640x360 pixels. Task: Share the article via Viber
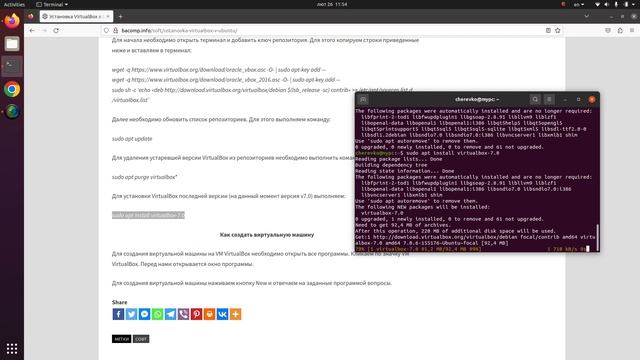(x=183, y=314)
